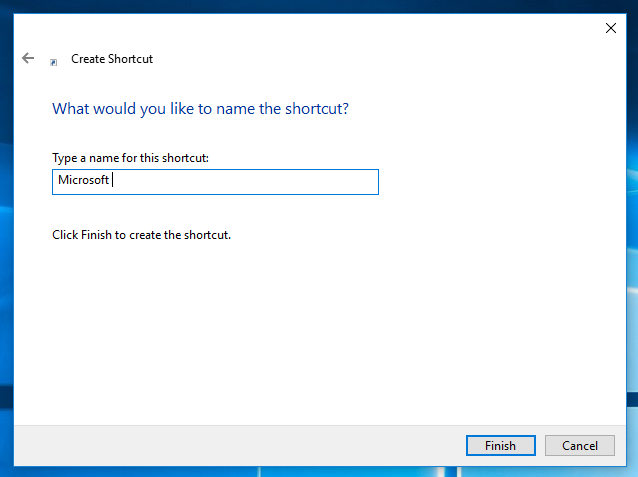Click the 'Type a name for this shortcut:' label

pyautogui.click(x=130, y=158)
